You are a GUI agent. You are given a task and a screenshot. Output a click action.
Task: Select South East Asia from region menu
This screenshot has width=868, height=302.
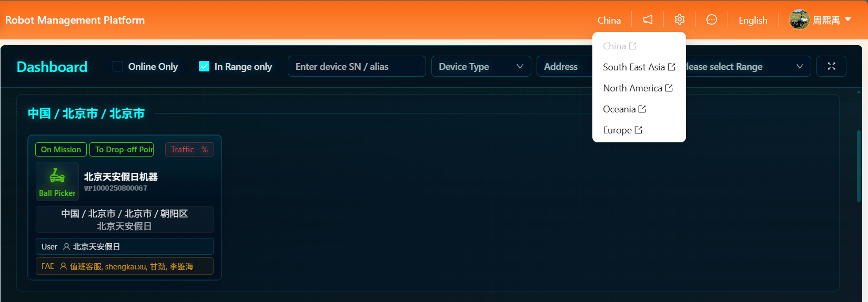pyautogui.click(x=639, y=67)
